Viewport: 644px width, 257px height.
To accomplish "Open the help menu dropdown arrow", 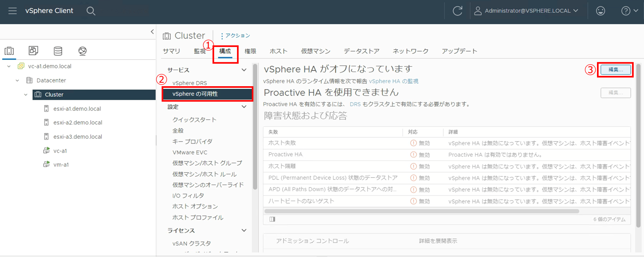I will click(x=636, y=11).
